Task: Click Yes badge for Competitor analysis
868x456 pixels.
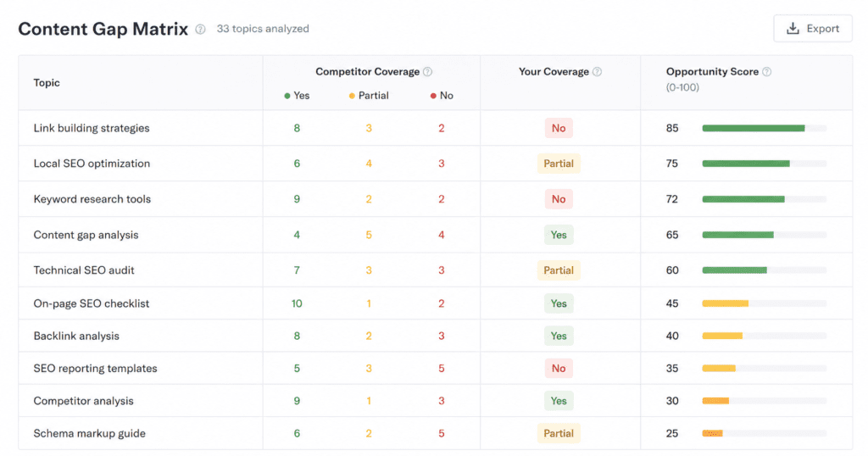Action: point(559,401)
